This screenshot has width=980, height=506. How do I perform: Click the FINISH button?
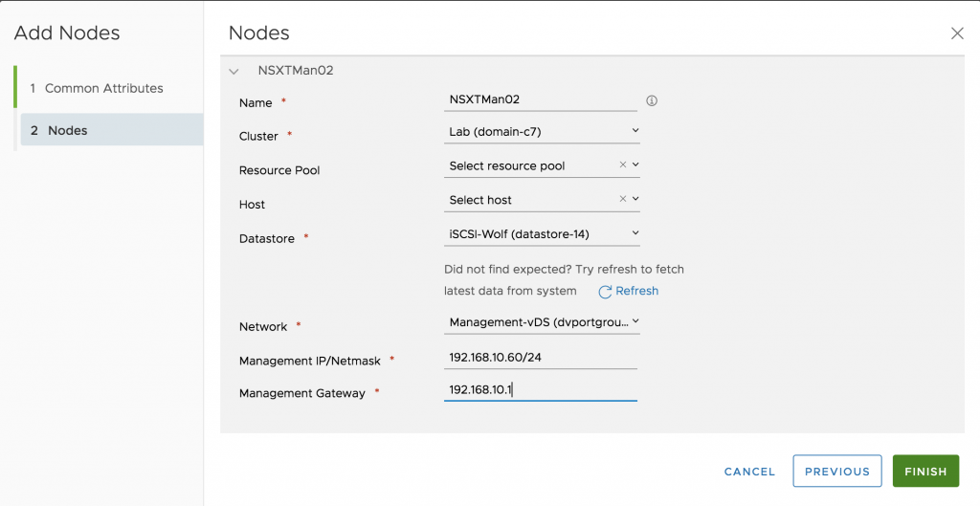pos(925,471)
